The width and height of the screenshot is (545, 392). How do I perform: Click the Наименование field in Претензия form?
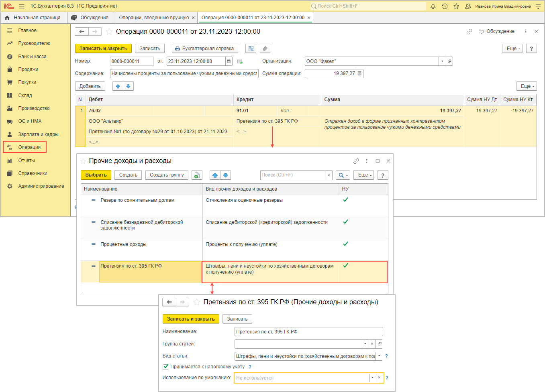click(x=308, y=332)
